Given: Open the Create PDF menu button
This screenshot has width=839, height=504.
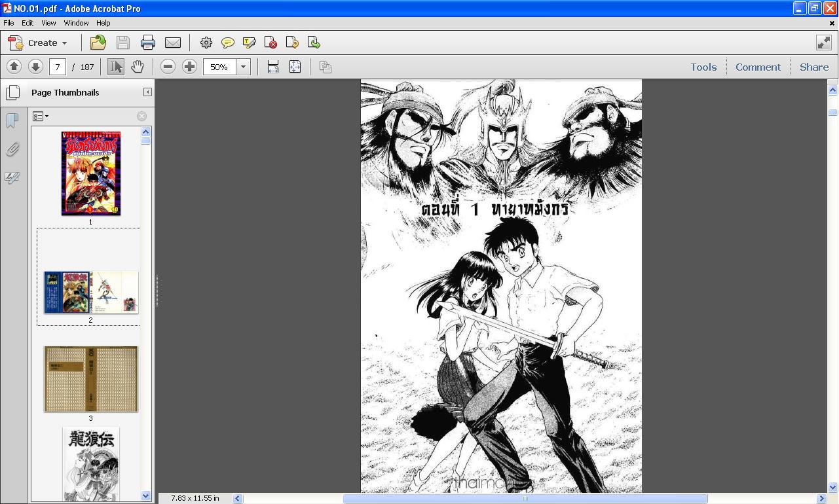Looking at the screenshot, I should click(37, 43).
